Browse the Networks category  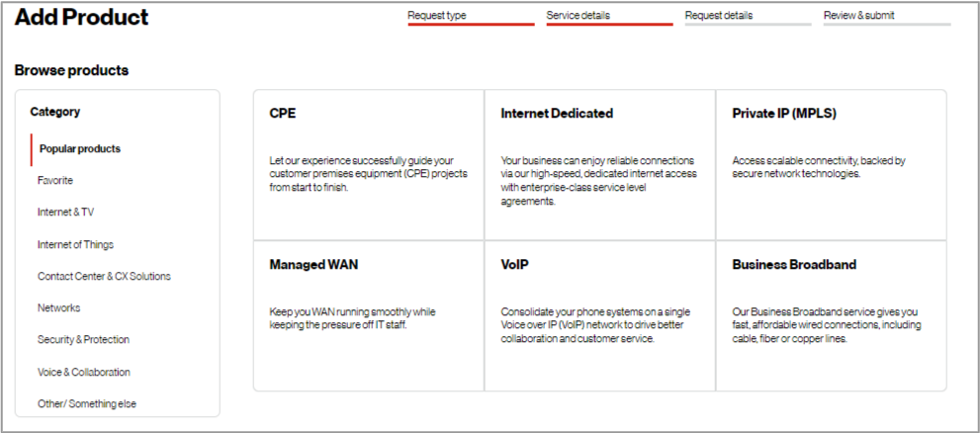(59, 307)
